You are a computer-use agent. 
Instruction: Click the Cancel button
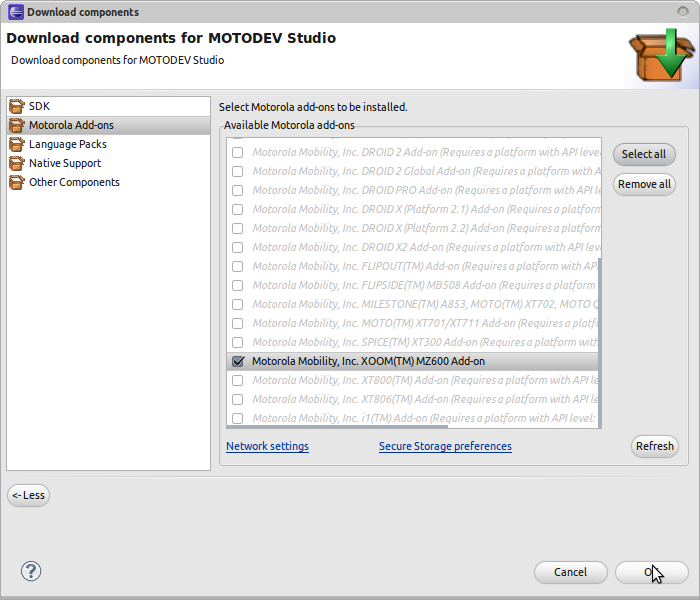570,572
